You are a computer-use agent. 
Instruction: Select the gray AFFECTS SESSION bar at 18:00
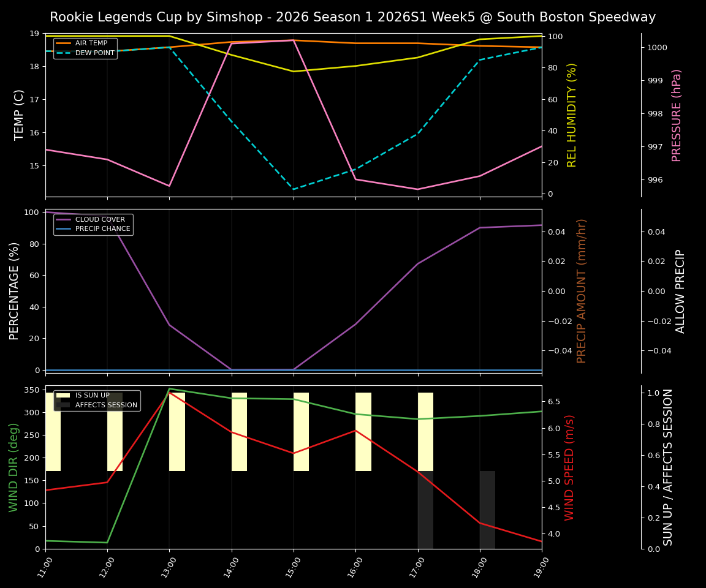(x=487, y=510)
